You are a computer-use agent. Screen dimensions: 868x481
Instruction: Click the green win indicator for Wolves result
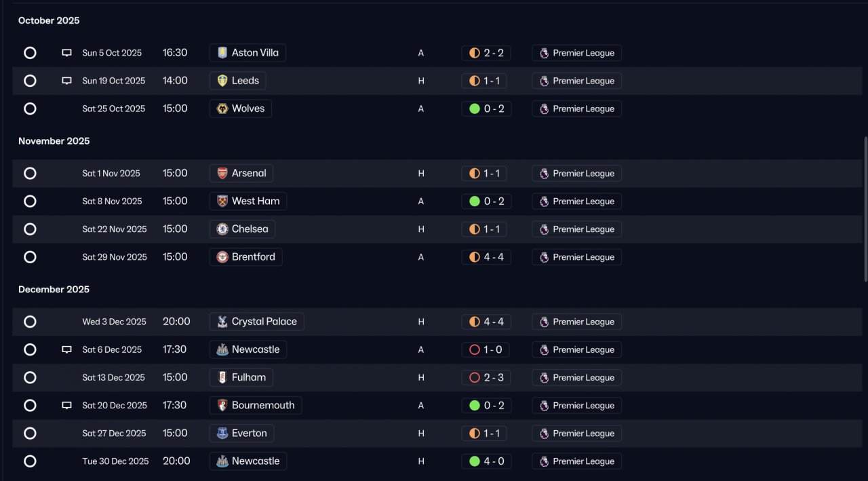tap(475, 109)
